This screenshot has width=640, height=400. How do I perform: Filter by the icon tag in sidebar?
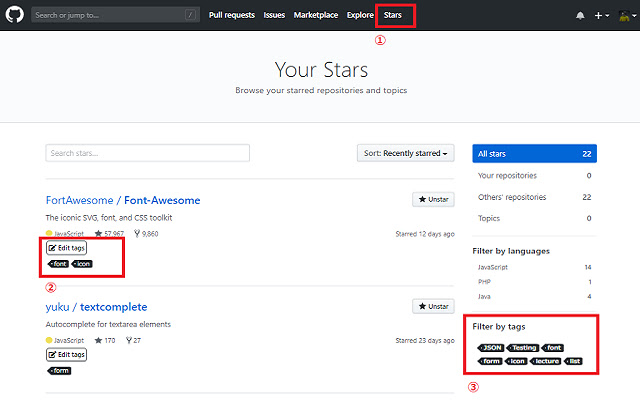(516, 361)
